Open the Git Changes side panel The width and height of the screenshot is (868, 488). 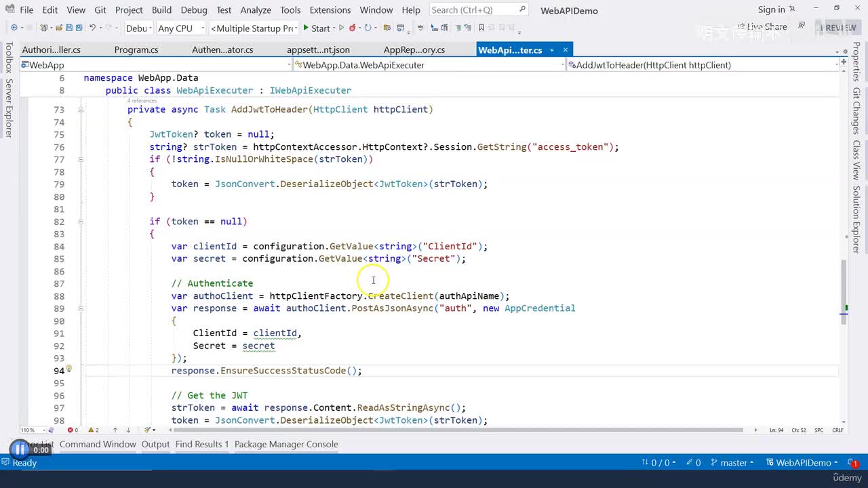tap(856, 111)
